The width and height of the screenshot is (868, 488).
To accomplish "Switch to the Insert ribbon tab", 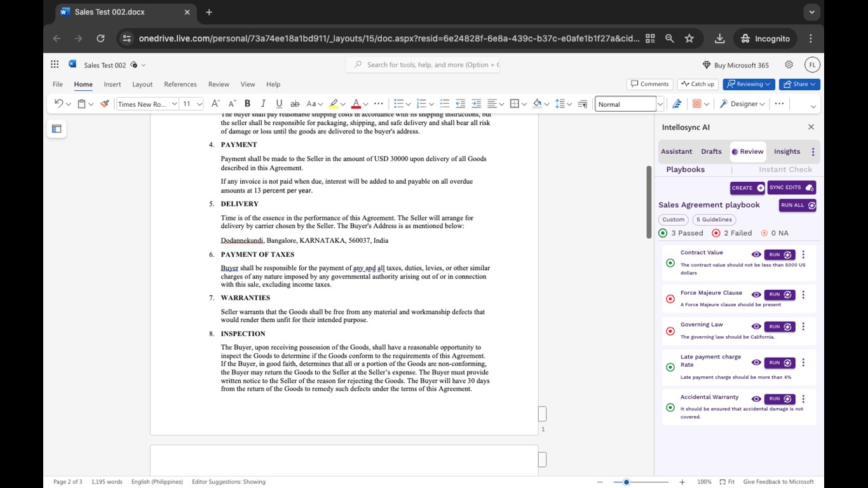I will [x=112, y=84].
